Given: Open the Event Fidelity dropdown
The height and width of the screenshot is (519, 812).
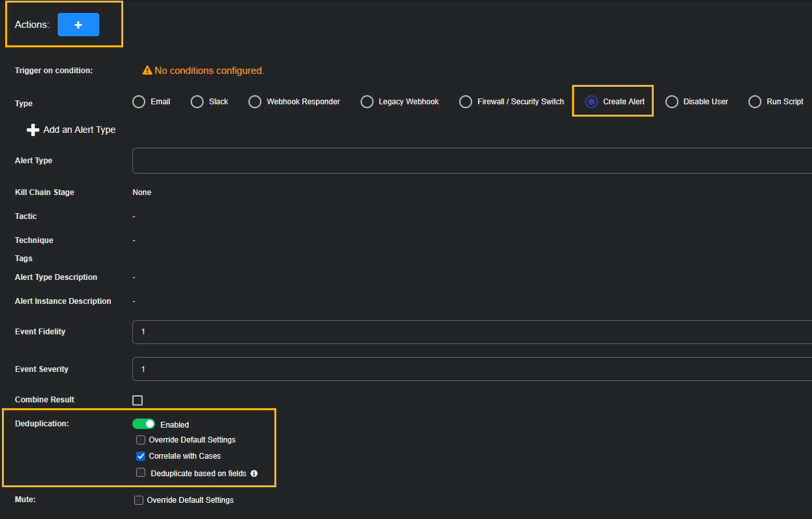Looking at the screenshot, I should pos(472,332).
